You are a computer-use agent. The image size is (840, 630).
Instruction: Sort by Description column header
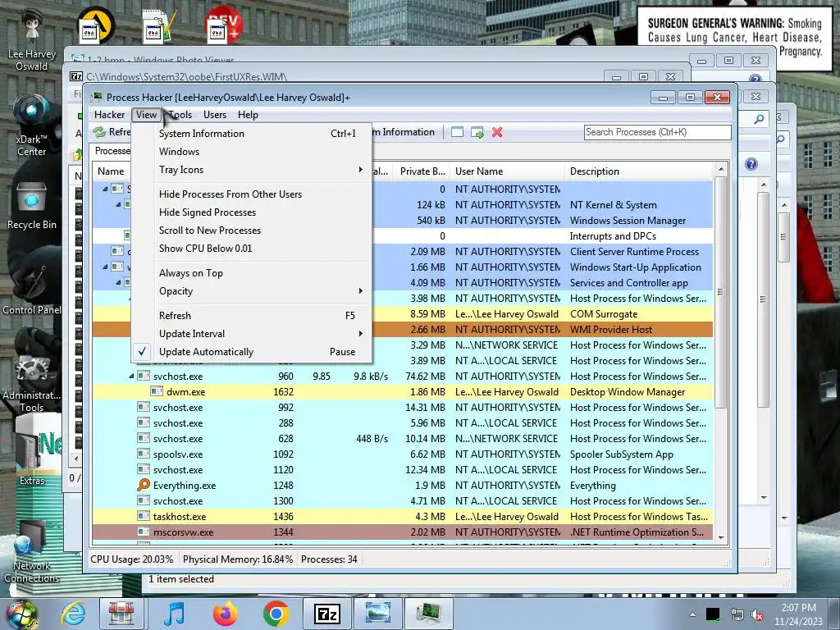coord(639,171)
